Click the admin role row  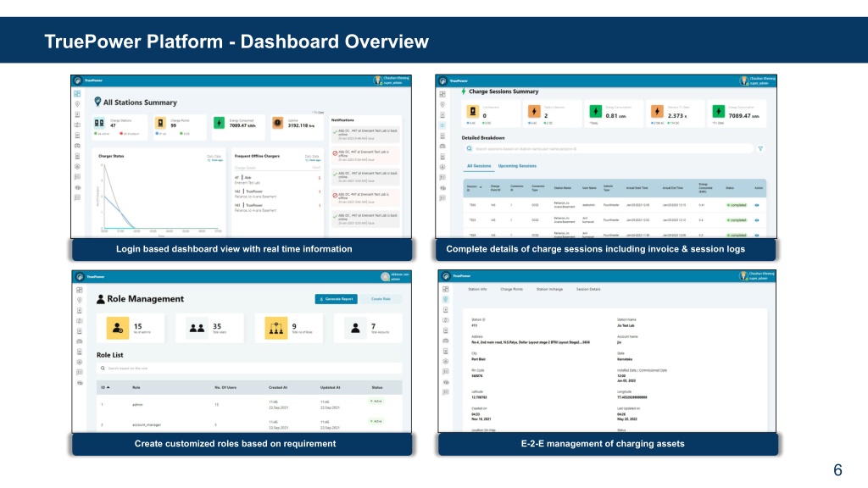pos(249,404)
